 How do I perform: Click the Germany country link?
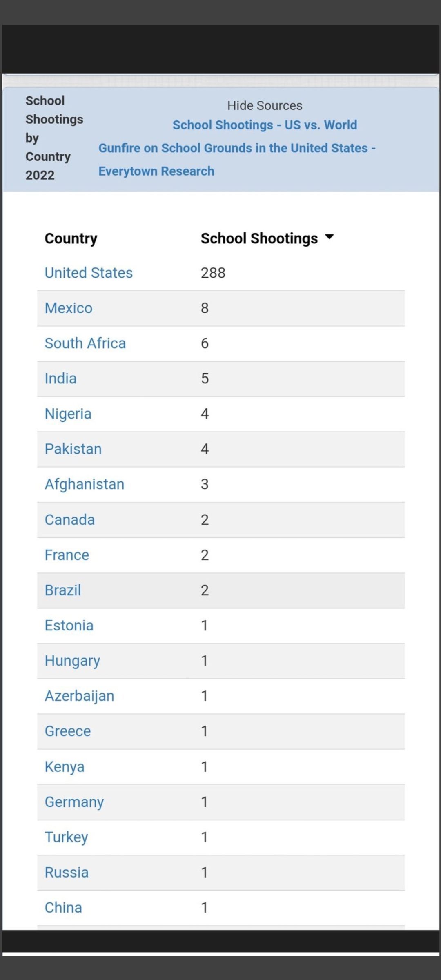(74, 802)
